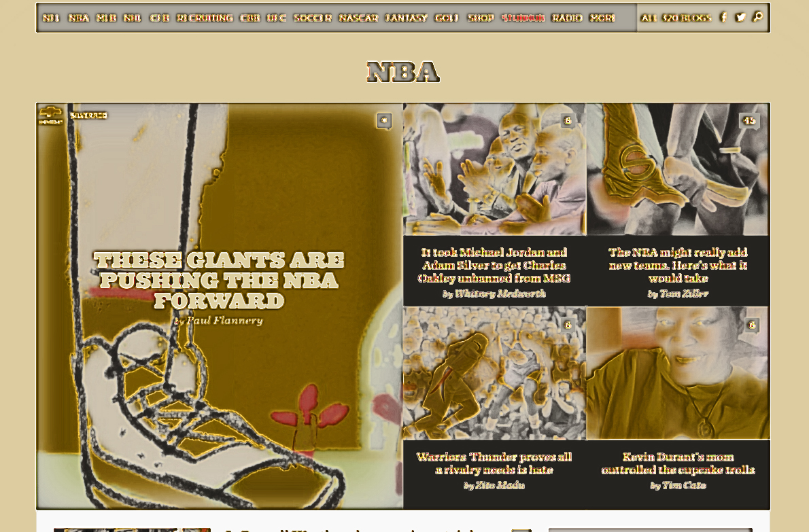Expand the All 320 Blogs list
This screenshot has width=809, height=532.
coord(676,18)
